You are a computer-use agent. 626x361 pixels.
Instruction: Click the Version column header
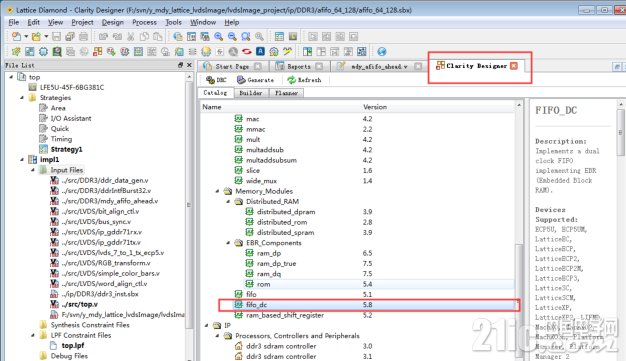coord(374,107)
